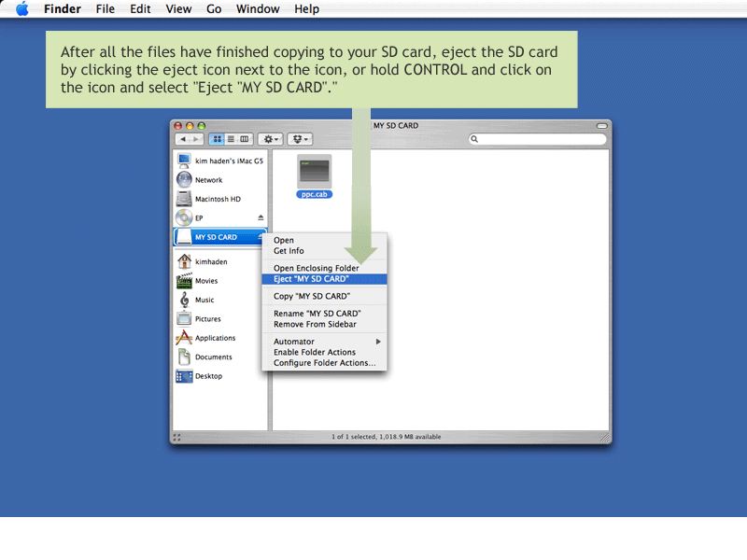This screenshot has width=747, height=560.
Task: Open the Movies folder icon
Action: pos(184,281)
